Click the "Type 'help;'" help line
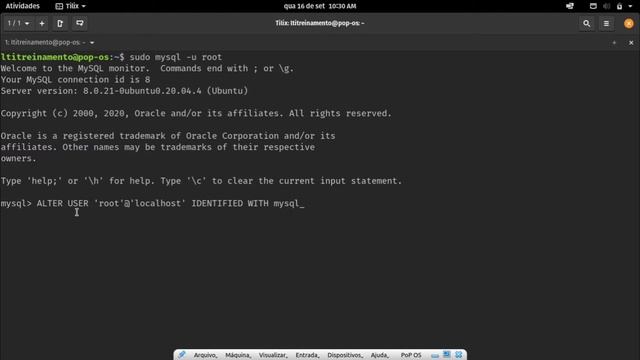 click(x=201, y=181)
